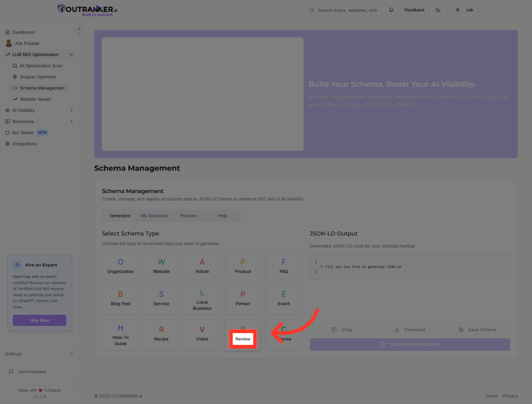Click the Select Schema Type heading
Screen dimensions: 532x404
pyautogui.click(x=131, y=233)
